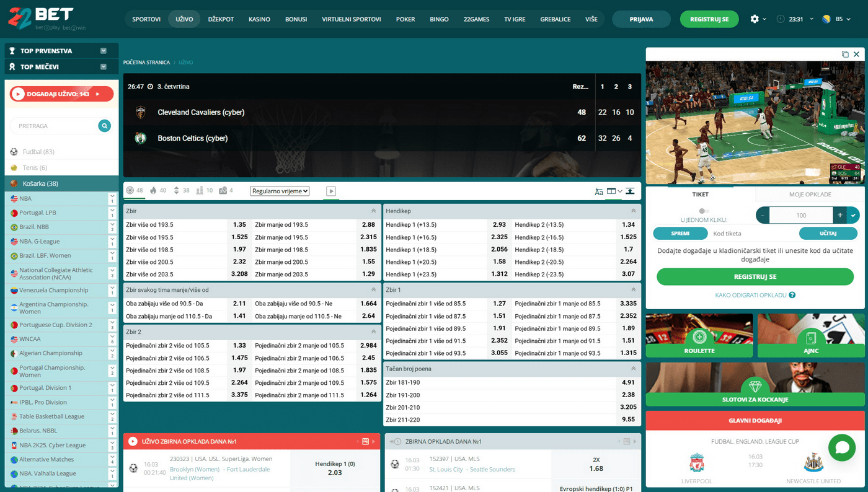
Task: Pop out the video stream window
Action: 845,55
